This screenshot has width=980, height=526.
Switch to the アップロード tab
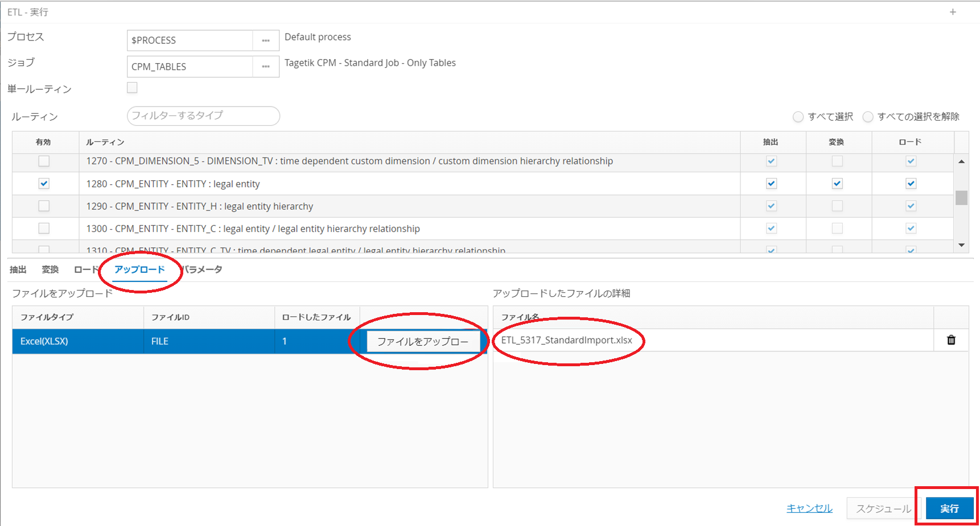click(x=139, y=270)
